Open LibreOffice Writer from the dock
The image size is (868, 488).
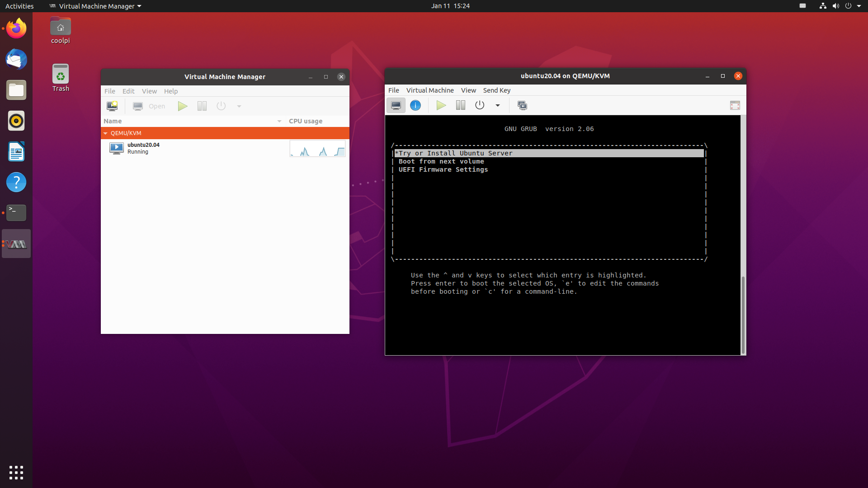(x=16, y=151)
